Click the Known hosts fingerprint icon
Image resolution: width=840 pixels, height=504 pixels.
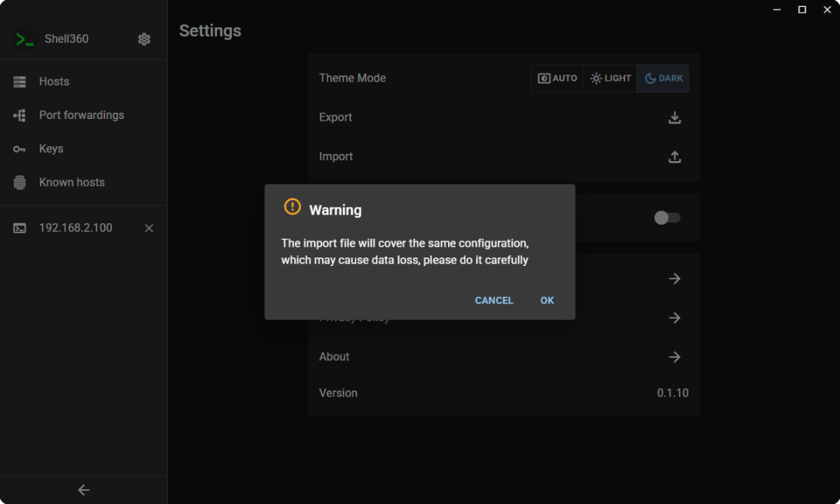coord(19,182)
